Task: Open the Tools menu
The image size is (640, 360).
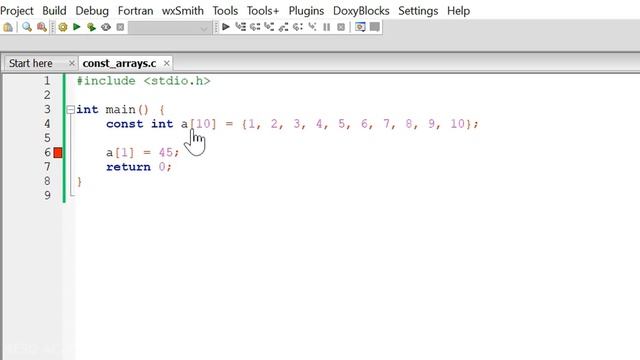Action: (225, 11)
